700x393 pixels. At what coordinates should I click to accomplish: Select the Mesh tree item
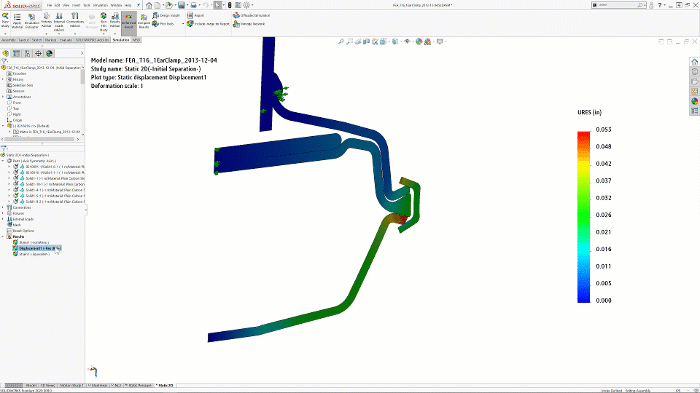[x=13, y=225]
